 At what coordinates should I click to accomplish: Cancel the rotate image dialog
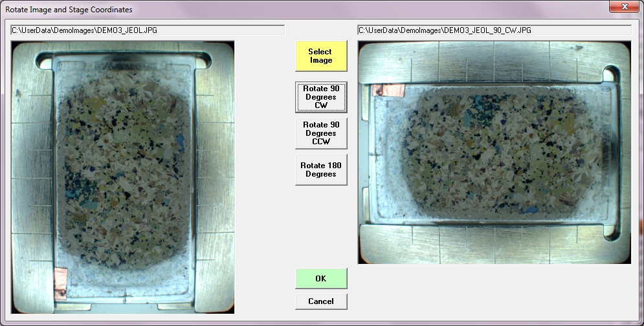point(321,301)
